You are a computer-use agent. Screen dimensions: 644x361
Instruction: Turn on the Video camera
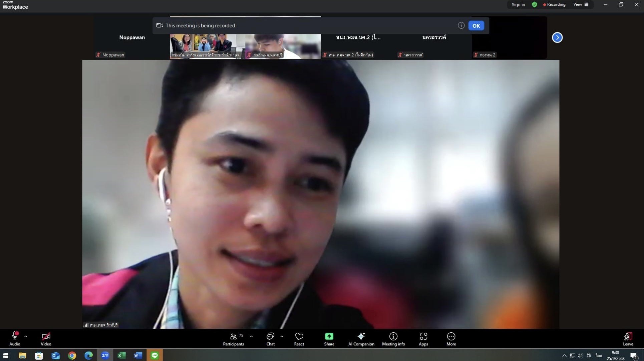46,339
